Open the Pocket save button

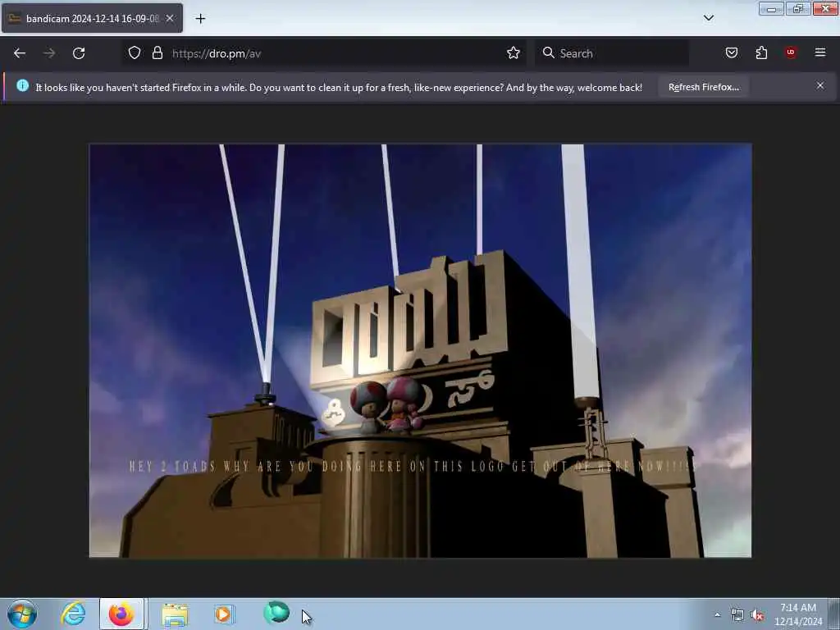coord(732,52)
